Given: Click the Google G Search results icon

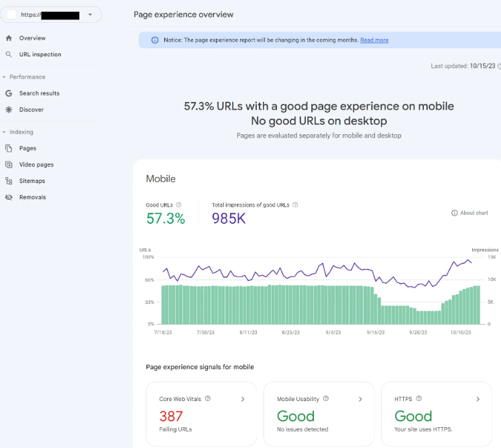Looking at the screenshot, I should coord(9,93).
